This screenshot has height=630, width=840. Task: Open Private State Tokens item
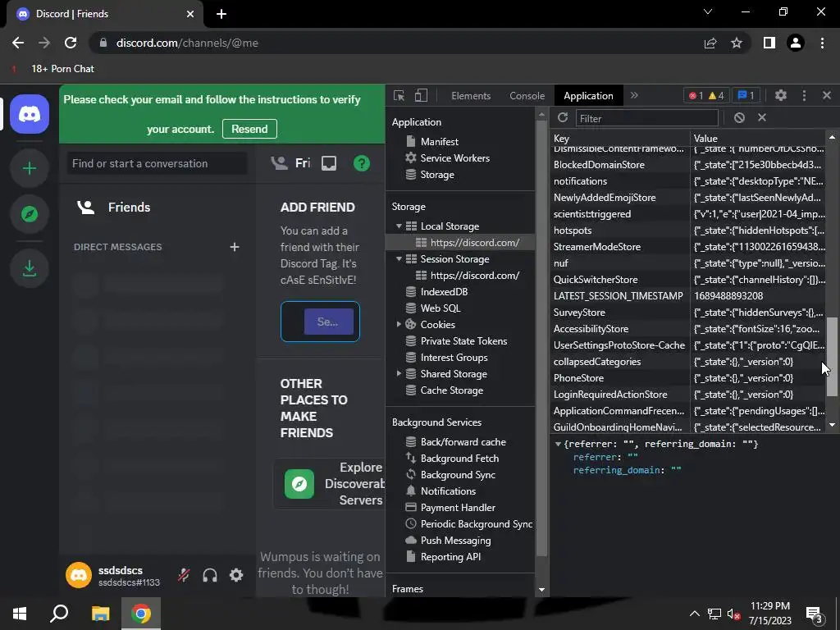[x=463, y=341]
